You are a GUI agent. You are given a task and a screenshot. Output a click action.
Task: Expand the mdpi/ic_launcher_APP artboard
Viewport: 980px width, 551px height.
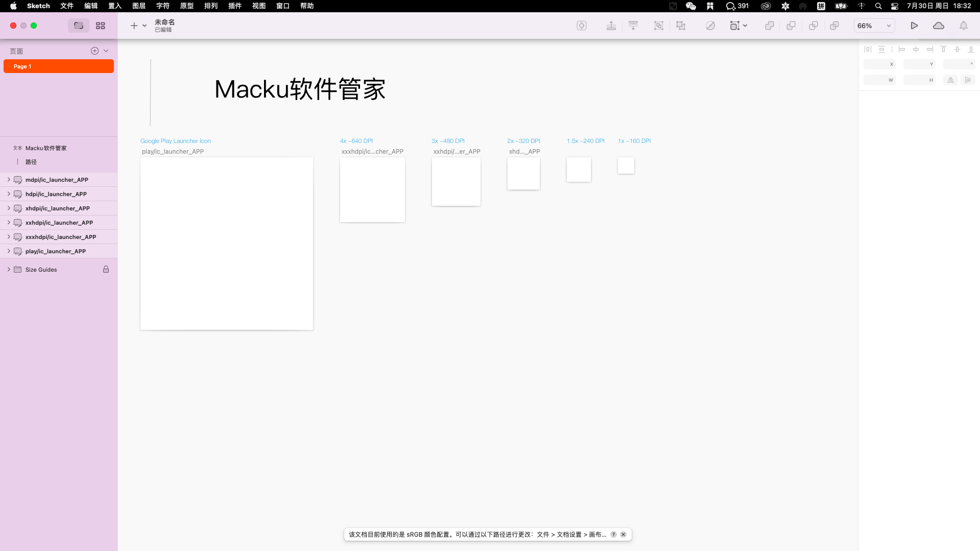coord(9,180)
